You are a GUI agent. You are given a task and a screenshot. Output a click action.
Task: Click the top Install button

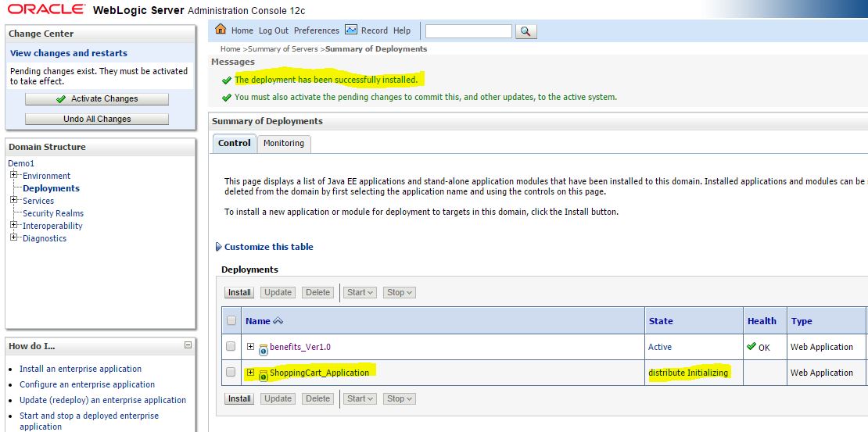coord(240,292)
